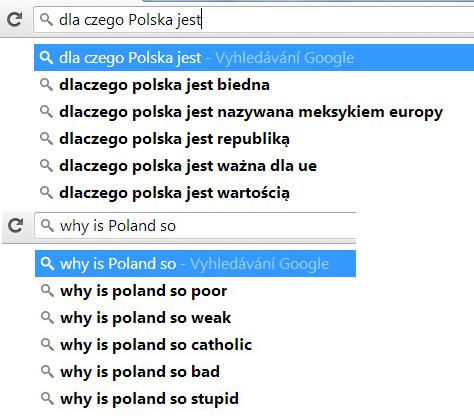Select suggestion 'why is poland so bad'
The image size is (474, 420).
tap(195, 372)
